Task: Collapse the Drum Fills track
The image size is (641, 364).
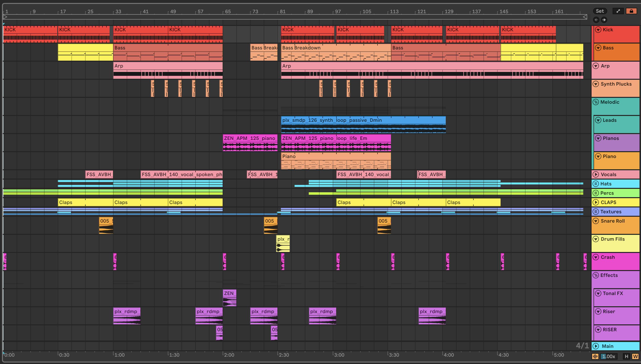Action: coord(596,239)
